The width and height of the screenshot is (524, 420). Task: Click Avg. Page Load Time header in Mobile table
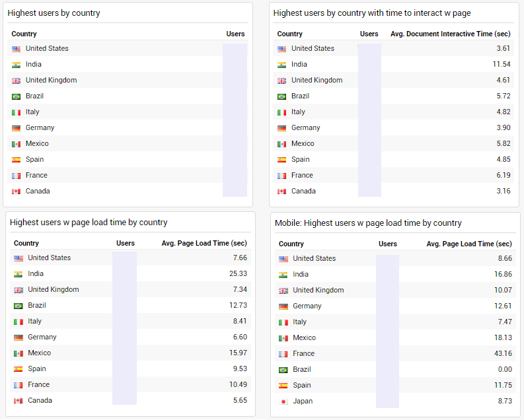(x=468, y=244)
